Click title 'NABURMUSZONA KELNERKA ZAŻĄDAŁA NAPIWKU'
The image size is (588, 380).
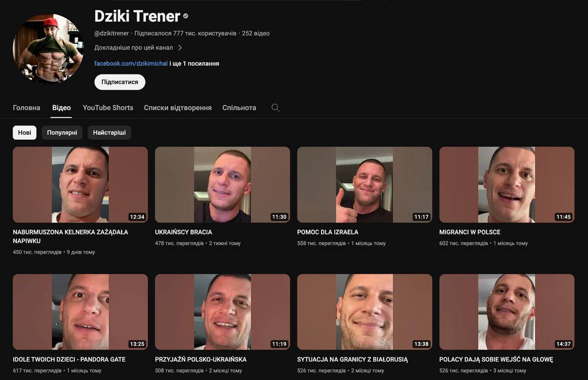[x=70, y=237]
